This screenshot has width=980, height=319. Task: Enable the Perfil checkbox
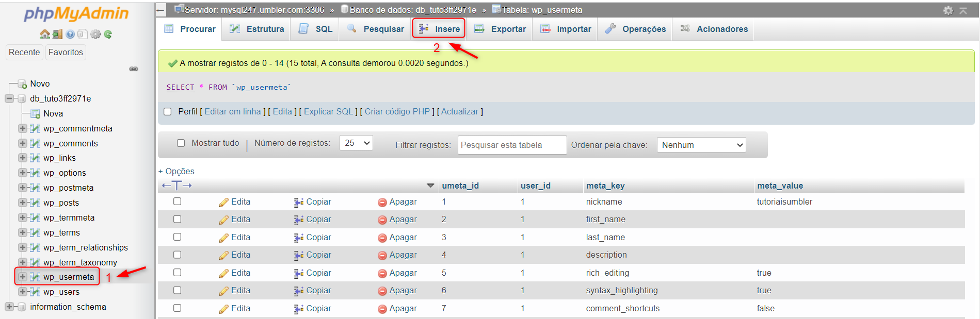point(168,112)
